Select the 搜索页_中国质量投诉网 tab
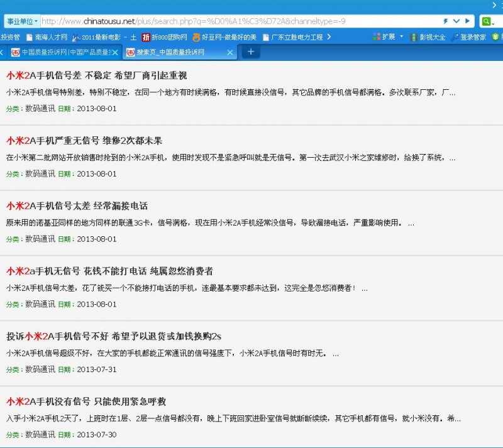This screenshot has height=448, width=503. coord(180,52)
